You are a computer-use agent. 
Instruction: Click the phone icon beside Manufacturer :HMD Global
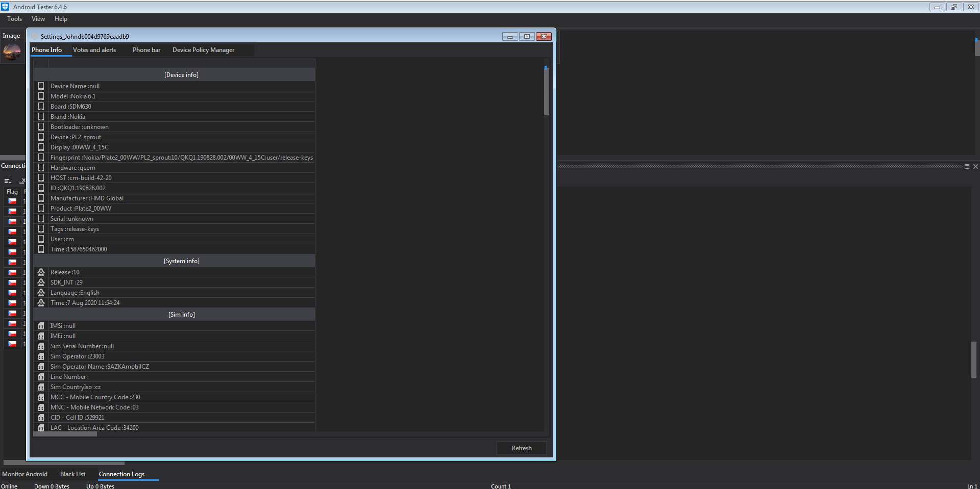click(x=41, y=198)
